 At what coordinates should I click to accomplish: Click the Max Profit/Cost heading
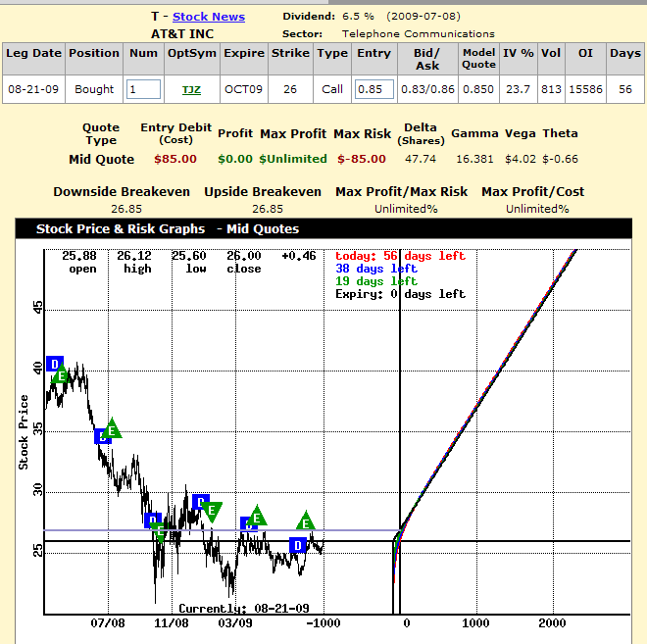pyautogui.click(x=533, y=192)
